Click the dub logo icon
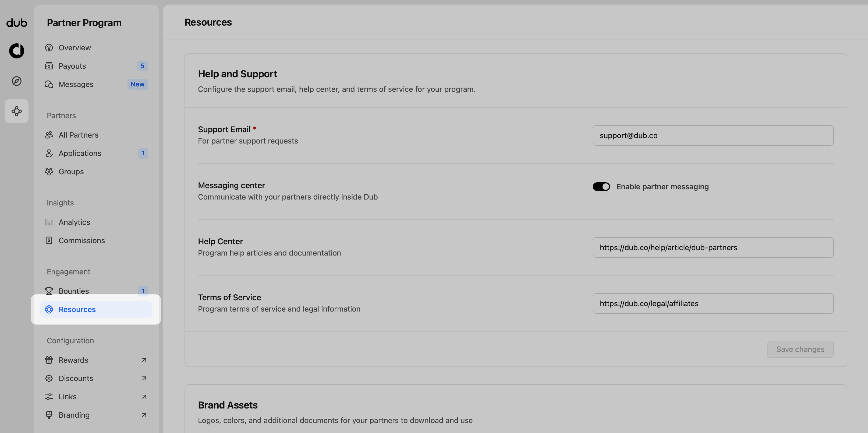 pos(16,23)
